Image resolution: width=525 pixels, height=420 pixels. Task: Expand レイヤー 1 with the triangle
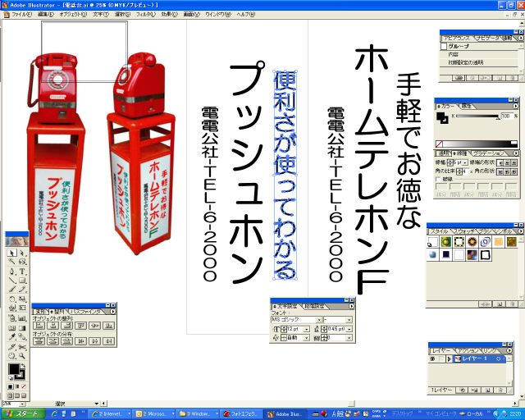[x=450, y=359]
